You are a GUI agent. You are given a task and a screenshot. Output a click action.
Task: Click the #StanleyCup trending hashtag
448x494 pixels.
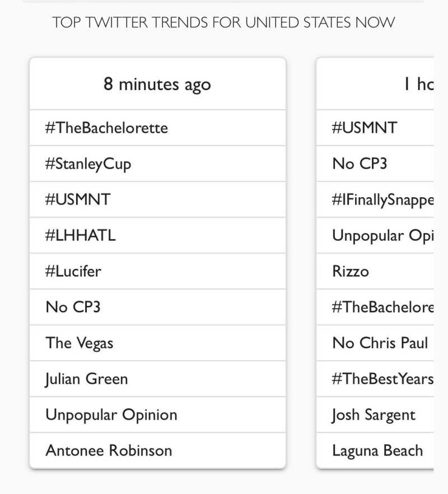[88, 164]
